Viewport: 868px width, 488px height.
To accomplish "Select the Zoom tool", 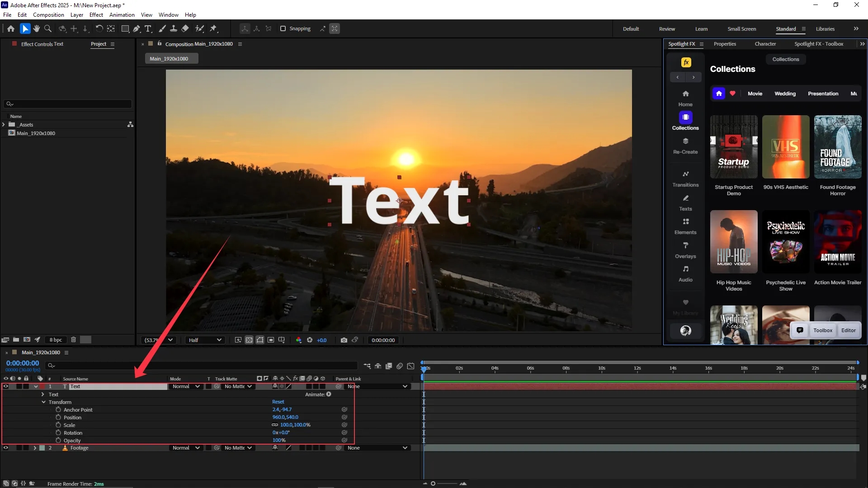I will pyautogui.click(x=47, y=28).
